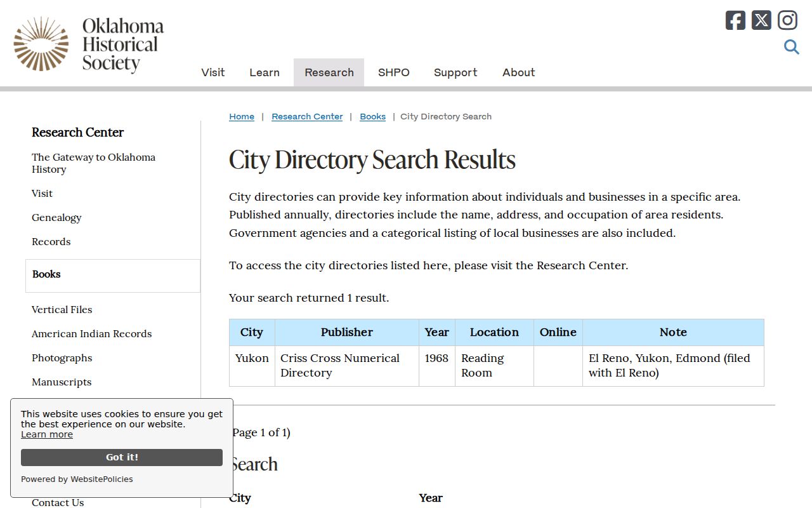Select Books in the sidebar
812x508 pixels.
tap(113, 276)
